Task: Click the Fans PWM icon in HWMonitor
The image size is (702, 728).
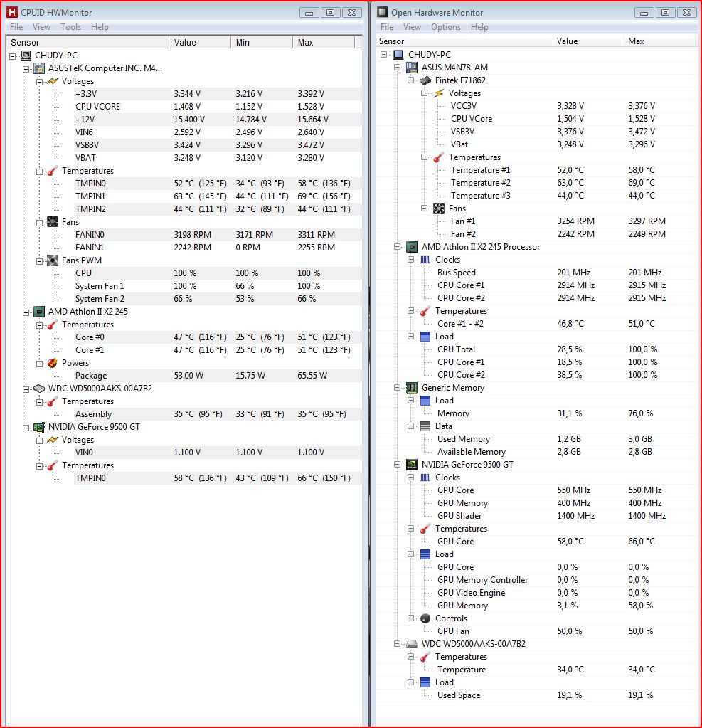Action: pos(53,260)
